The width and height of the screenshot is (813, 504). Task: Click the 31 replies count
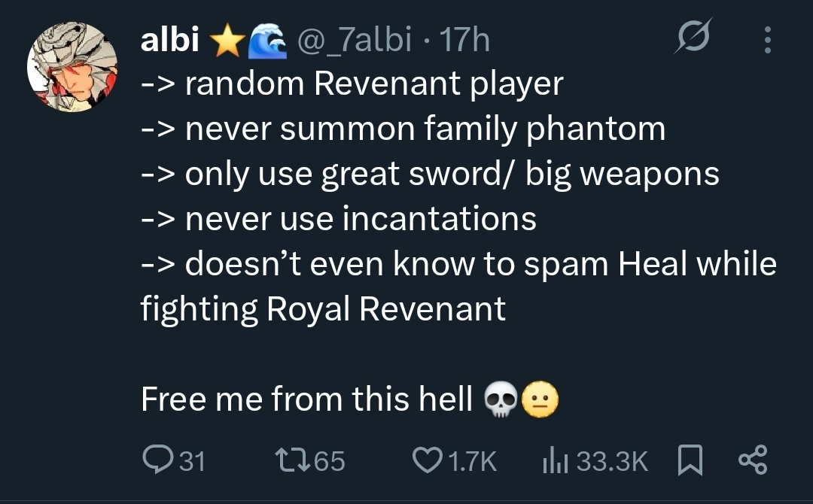click(x=193, y=460)
